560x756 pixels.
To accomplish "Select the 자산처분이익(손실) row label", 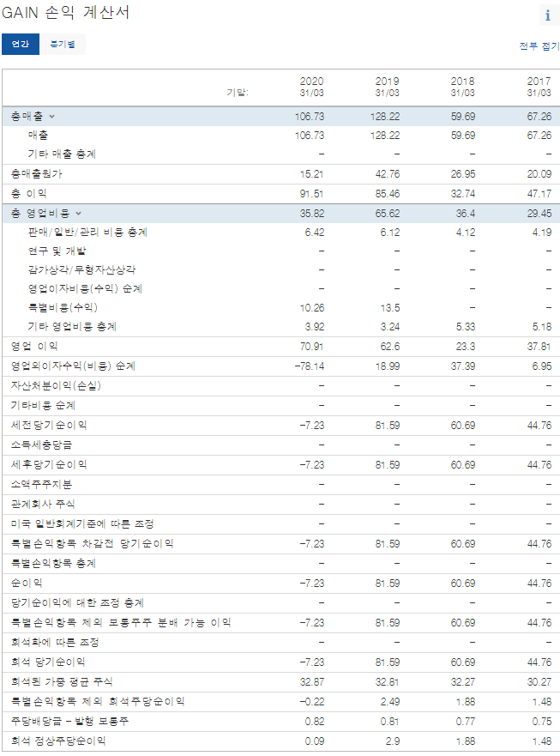I will (56, 385).
